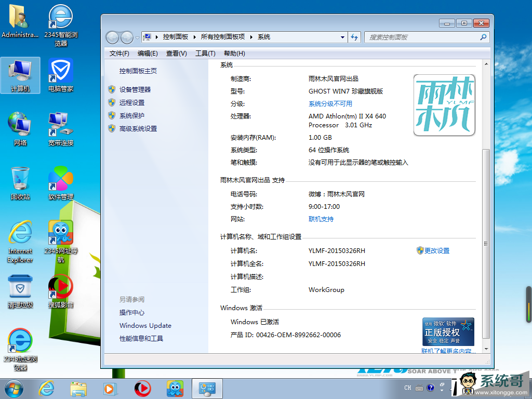Click the computer icon in address bar
532x399 pixels.
[147, 37]
